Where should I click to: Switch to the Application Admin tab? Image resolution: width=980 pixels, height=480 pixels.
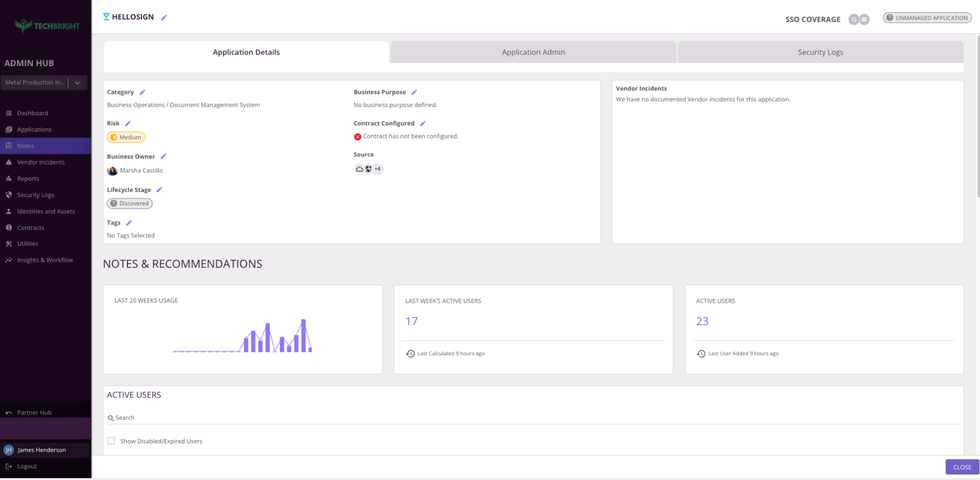tap(533, 52)
